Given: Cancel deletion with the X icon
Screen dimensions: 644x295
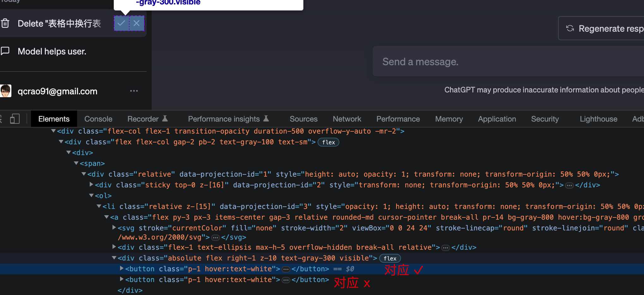Looking at the screenshot, I should [x=137, y=23].
